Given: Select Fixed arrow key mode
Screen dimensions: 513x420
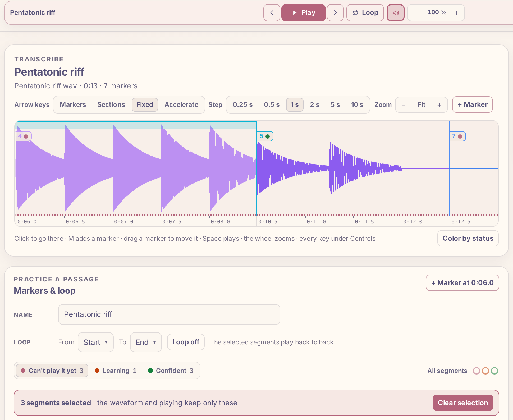Looking at the screenshot, I should click(145, 105).
